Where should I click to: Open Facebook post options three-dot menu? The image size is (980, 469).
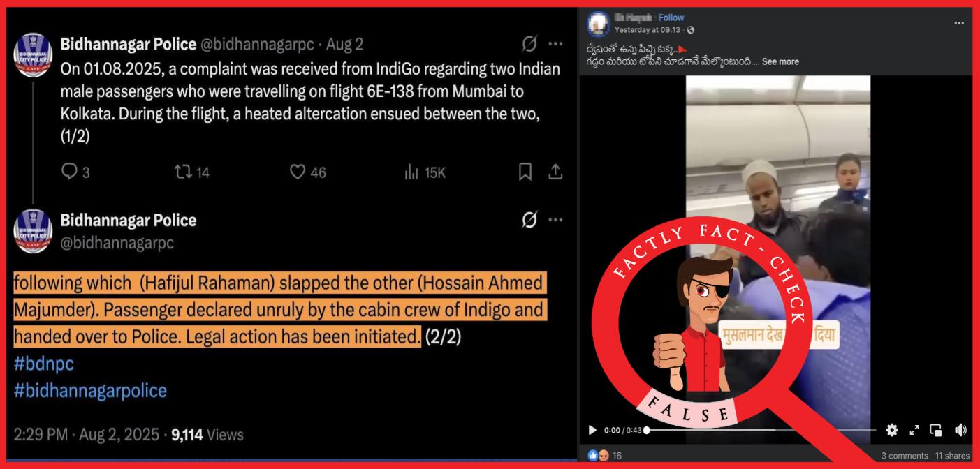click(958, 23)
